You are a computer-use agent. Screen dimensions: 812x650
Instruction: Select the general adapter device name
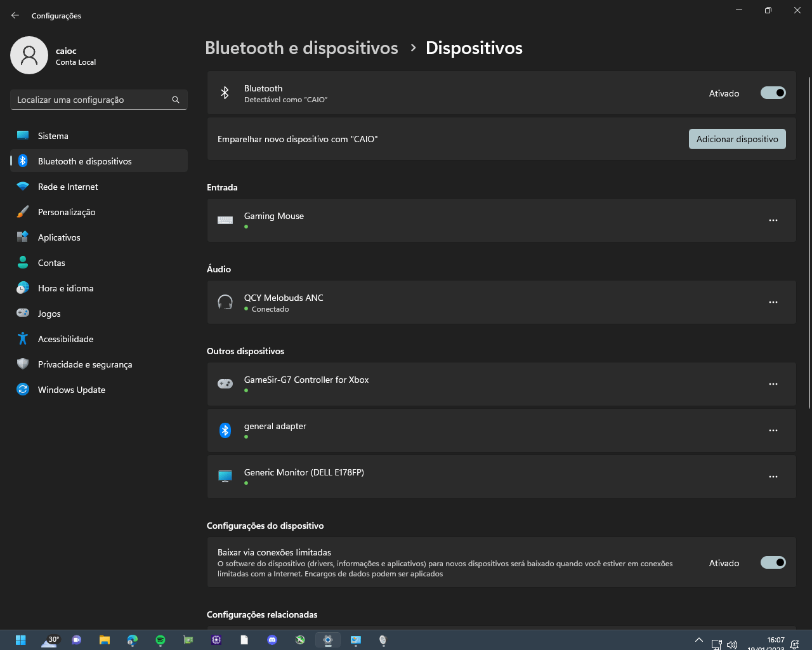(275, 426)
